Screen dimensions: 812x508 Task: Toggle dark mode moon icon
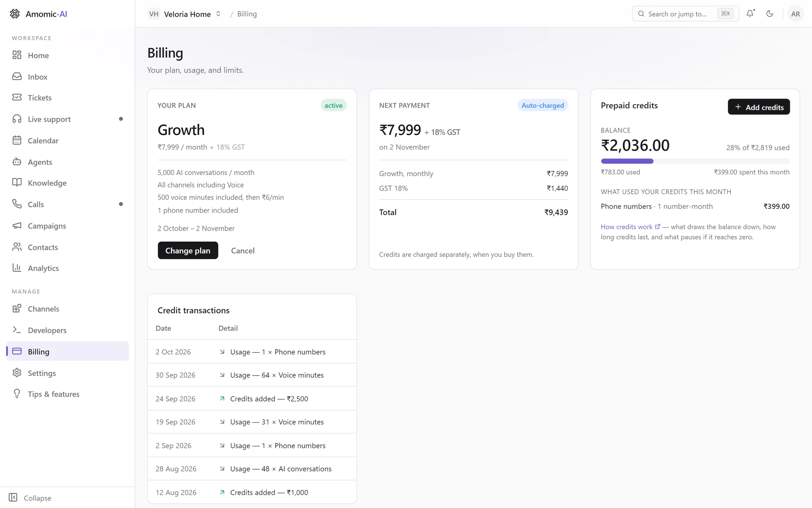coord(770,14)
